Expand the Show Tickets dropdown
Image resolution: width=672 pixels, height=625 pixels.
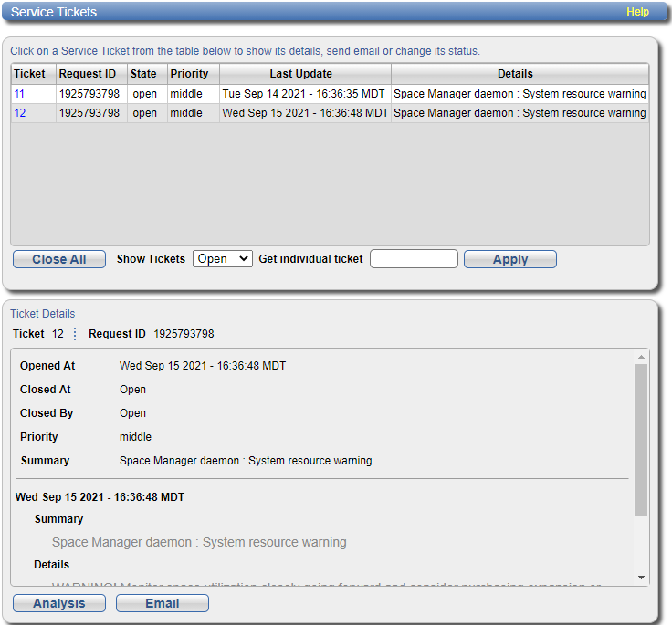coord(222,259)
